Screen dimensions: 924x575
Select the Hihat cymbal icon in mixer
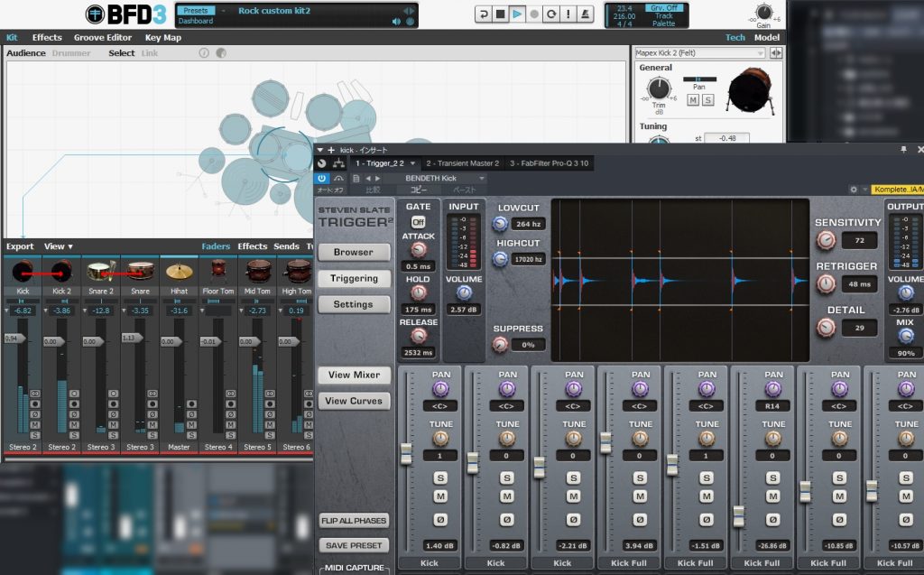coord(179,270)
